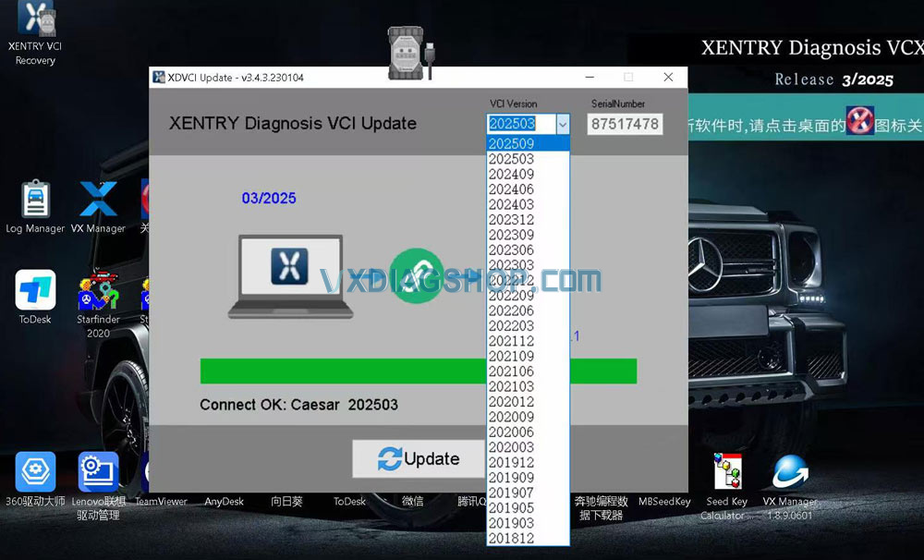Launch VX Manager 1.8.9.0601 shortcut
The height and width of the screenshot is (560, 924).
click(790, 487)
